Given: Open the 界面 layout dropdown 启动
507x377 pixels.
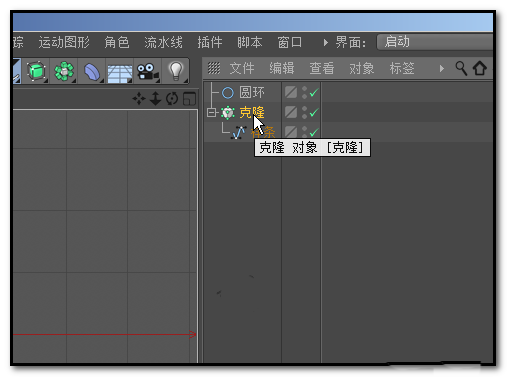Looking at the screenshot, I should (435, 42).
